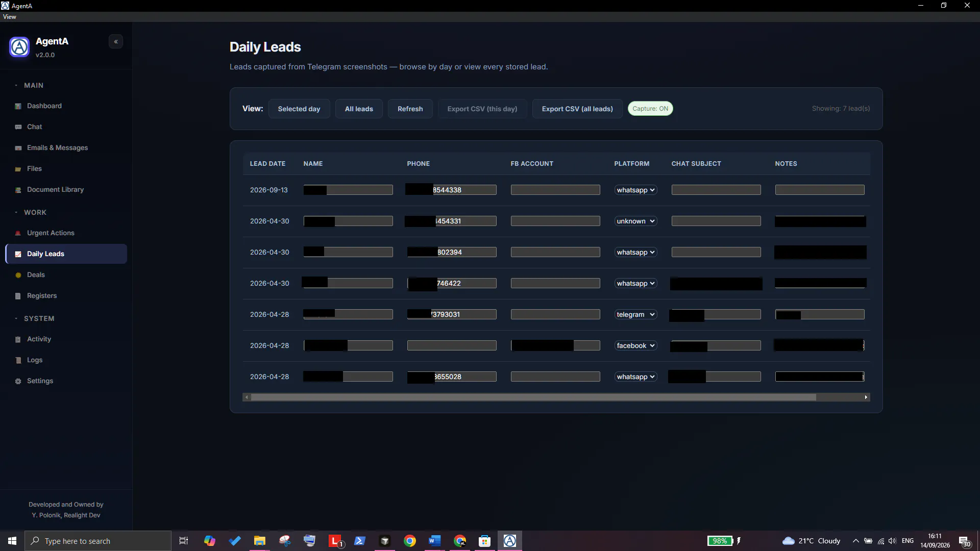This screenshot has width=980, height=551.
Task: Go to Daily Leads page
Action: pos(66,254)
